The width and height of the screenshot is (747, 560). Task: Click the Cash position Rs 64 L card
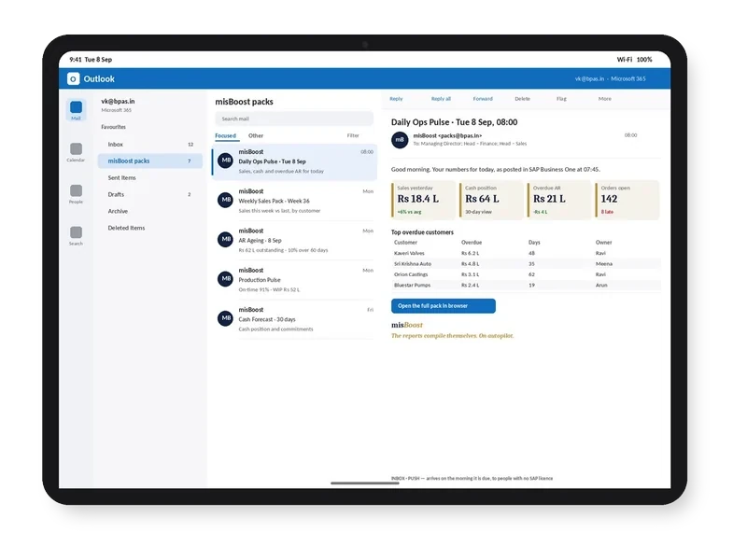click(x=491, y=200)
